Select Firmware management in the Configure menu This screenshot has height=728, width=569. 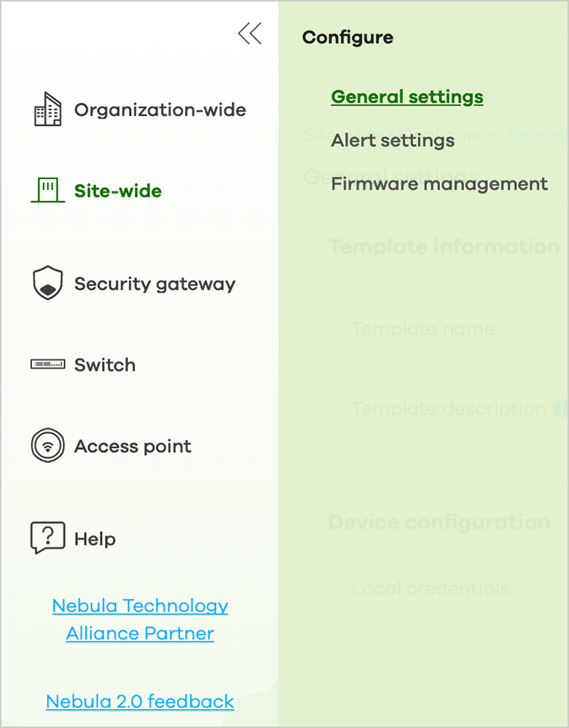coord(439,184)
